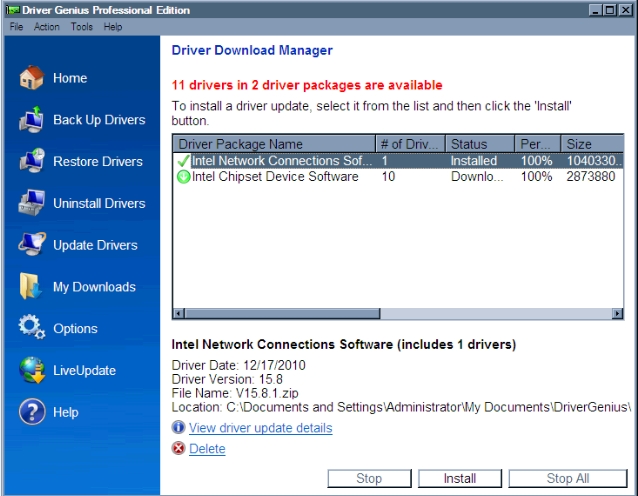
Task: Click the Uninstall Drivers monitor icon
Action: (32, 203)
